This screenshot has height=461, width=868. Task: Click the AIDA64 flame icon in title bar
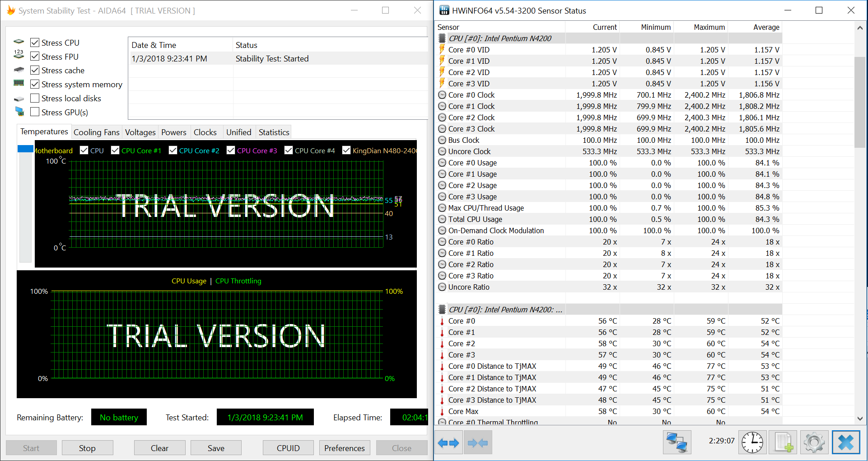[11, 10]
